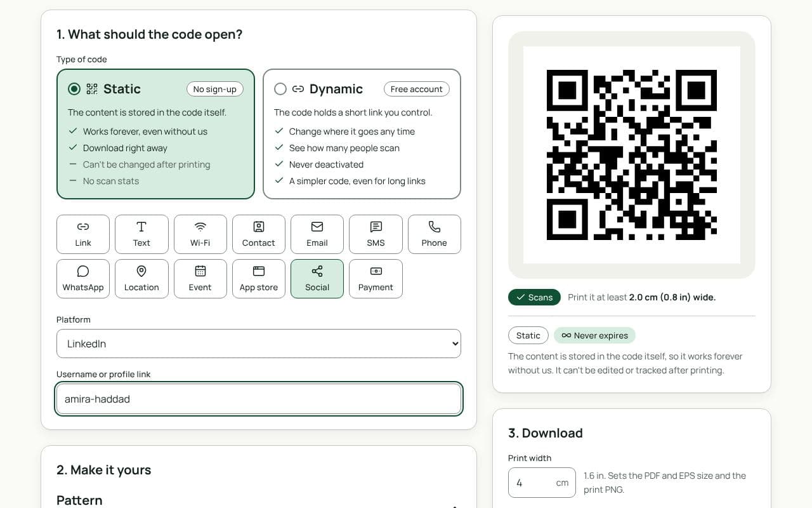This screenshot has width=812, height=508.
Task: Click the Print width input field
Action: tap(542, 483)
